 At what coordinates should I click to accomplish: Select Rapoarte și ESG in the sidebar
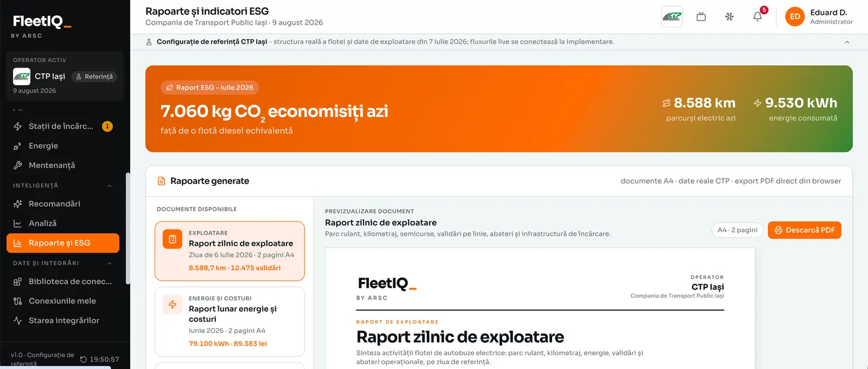coord(63,243)
